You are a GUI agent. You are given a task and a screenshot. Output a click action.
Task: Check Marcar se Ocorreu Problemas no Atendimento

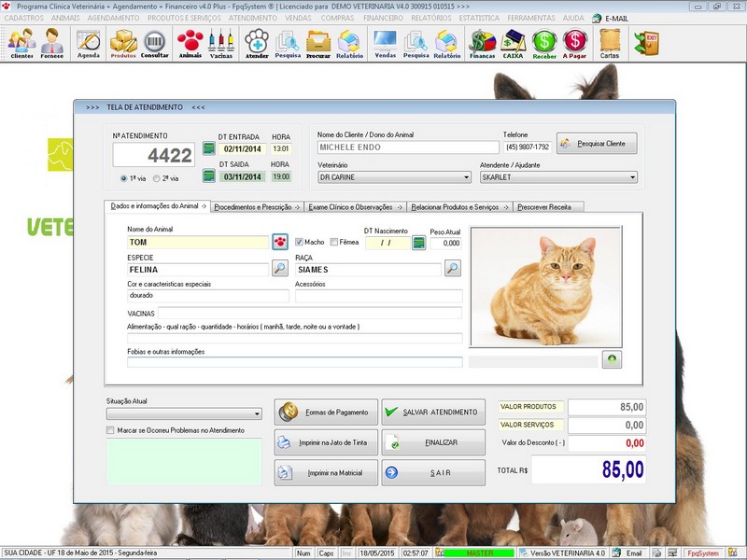tap(110, 430)
